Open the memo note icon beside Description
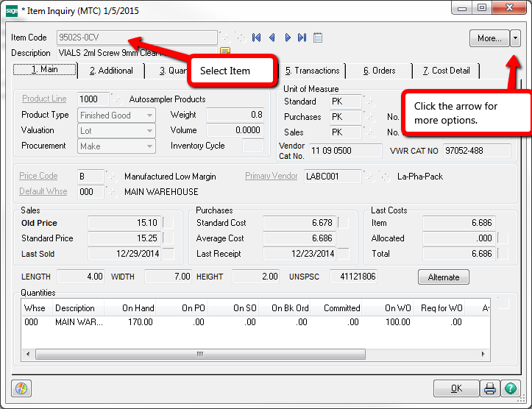Screen dimensions: 532x409 225,51
